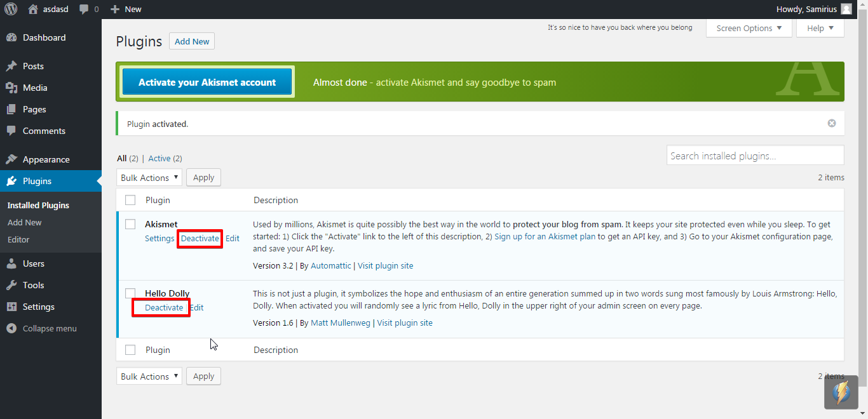
Task: Expand the Help panel
Action: coord(820,28)
